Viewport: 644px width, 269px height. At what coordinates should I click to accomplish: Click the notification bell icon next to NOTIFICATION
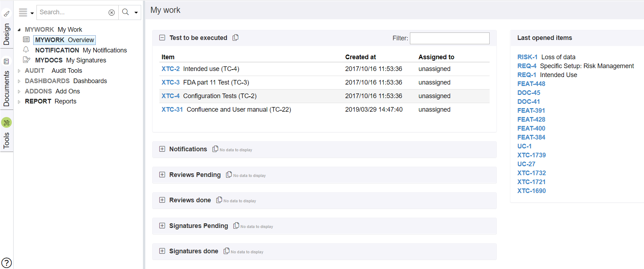(x=26, y=50)
